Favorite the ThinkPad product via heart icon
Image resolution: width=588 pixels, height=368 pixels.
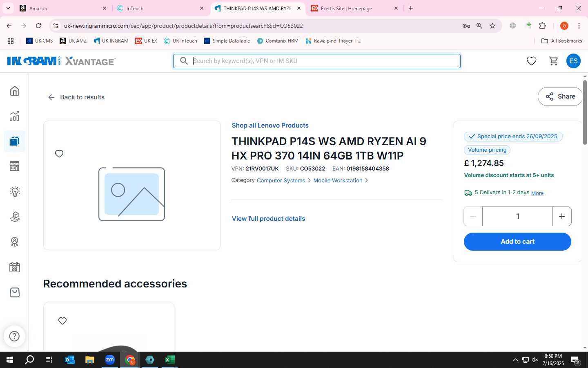coord(59,154)
